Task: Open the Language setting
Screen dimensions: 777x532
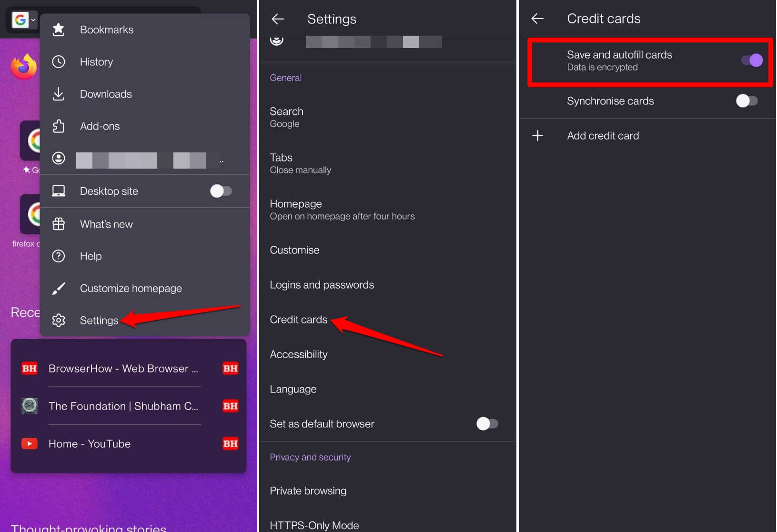Action: 387,389
